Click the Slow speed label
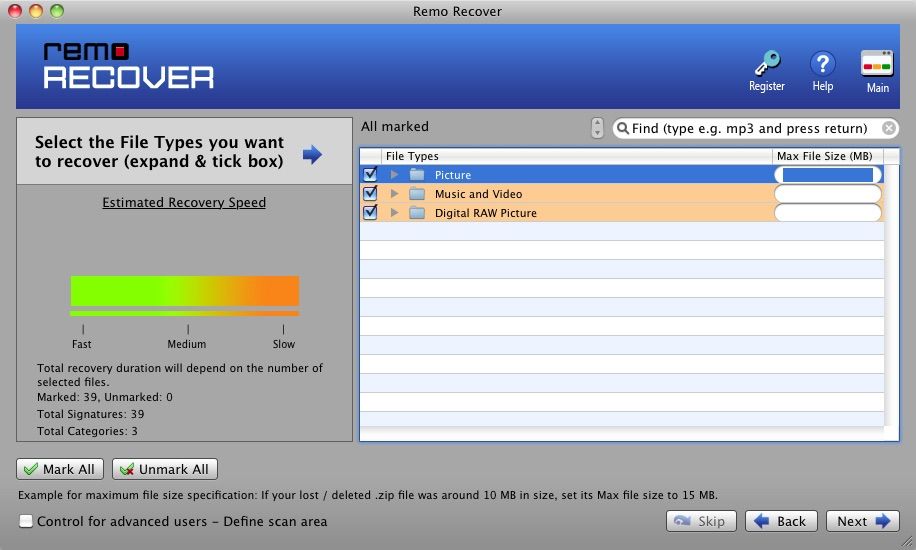Screen dimensions: 916x550 tap(283, 344)
